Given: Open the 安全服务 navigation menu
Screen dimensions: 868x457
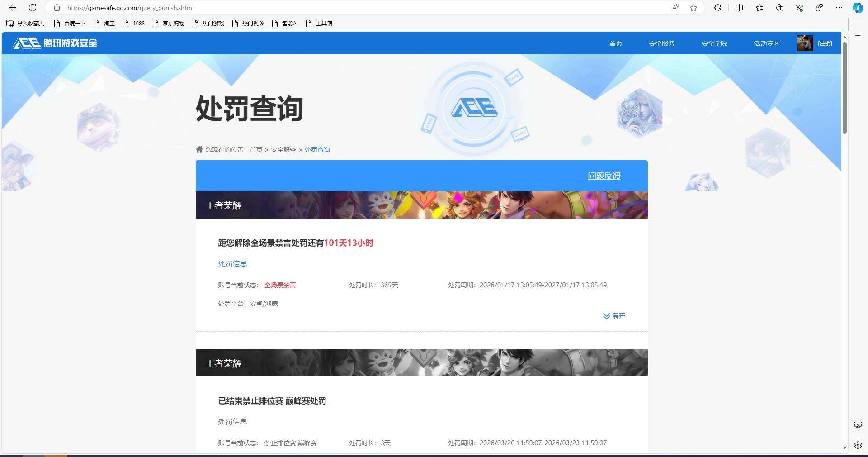Looking at the screenshot, I should [662, 43].
